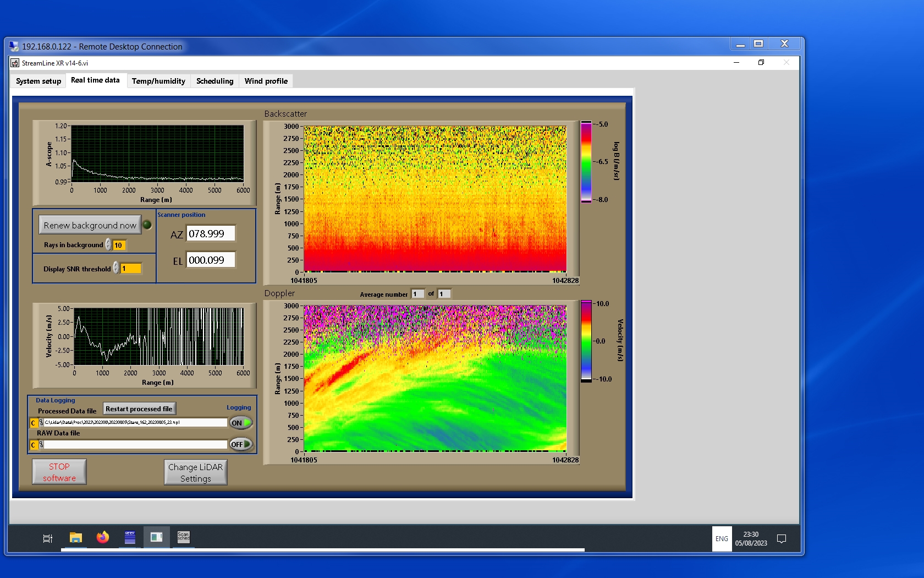The image size is (924, 578).
Task: Click the green LED beside Renew background
Action: pyautogui.click(x=147, y=225)
